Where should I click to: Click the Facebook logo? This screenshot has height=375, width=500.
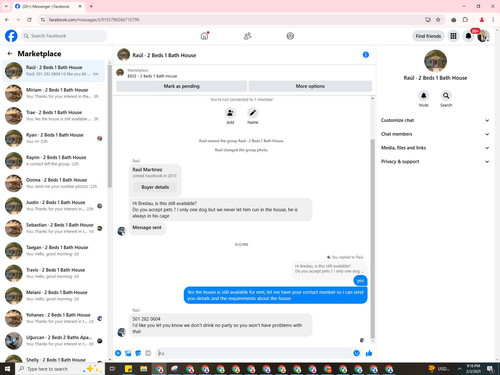coord(11,36)
